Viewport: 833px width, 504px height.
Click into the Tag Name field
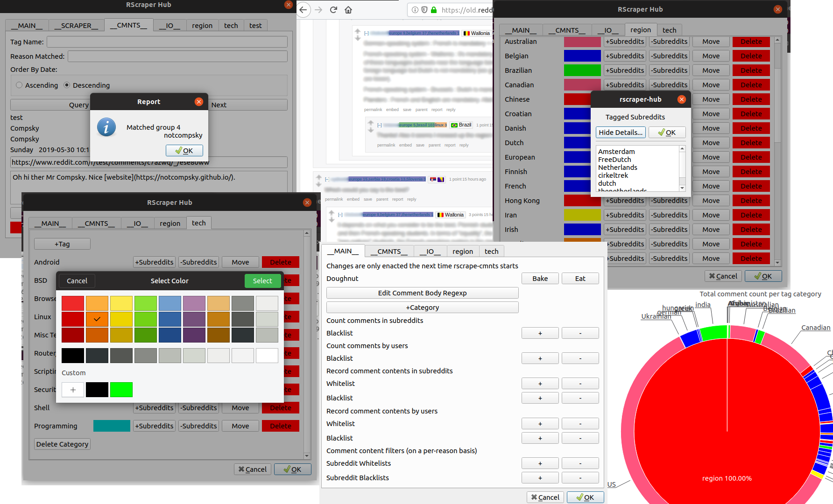(167, 42)
